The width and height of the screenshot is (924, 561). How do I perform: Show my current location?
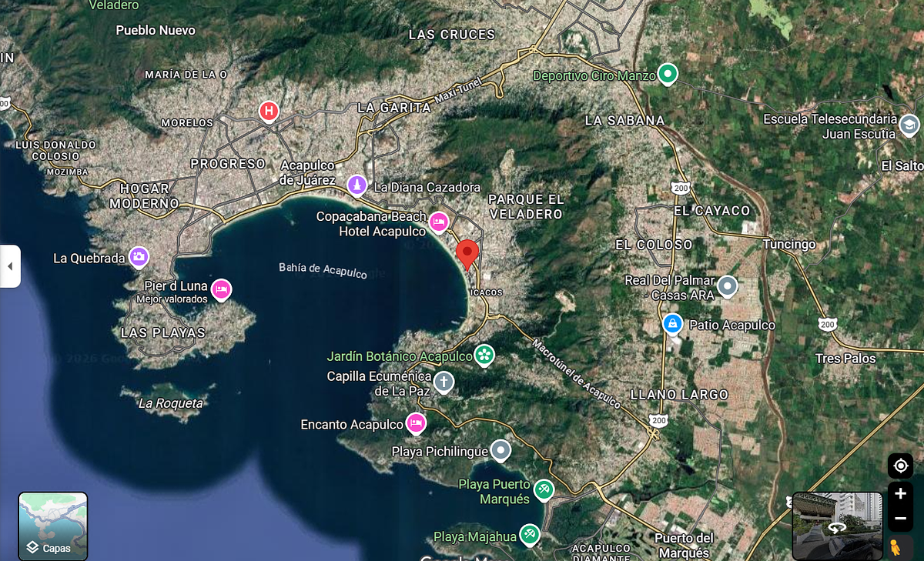(901, 466)
